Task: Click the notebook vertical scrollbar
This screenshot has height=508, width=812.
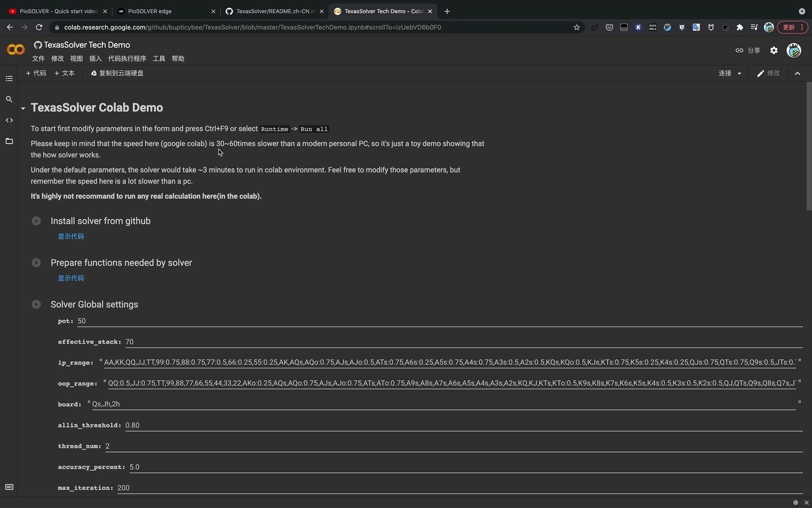Action: click(x=809, y=146)
